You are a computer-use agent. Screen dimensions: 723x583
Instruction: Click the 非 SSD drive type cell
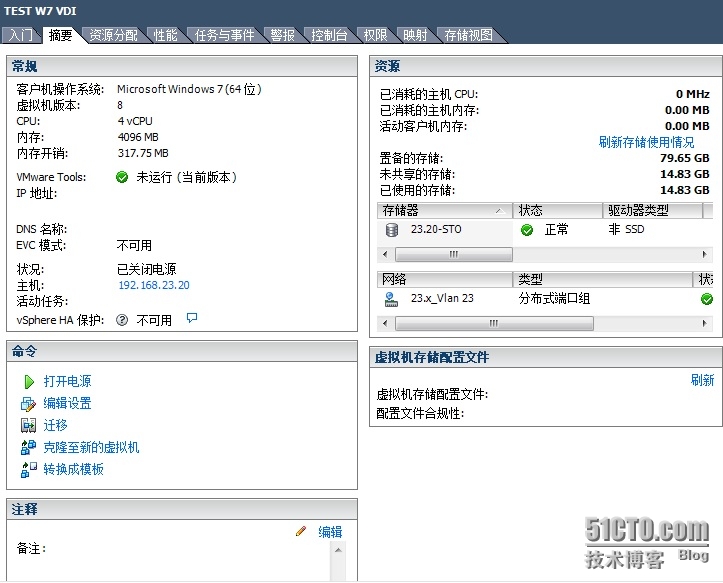click(x=626, y=229)
